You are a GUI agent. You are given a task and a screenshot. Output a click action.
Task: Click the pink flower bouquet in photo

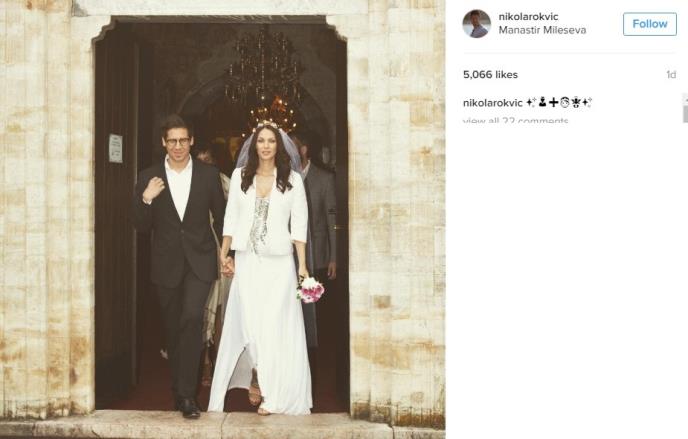pos(310,289)
